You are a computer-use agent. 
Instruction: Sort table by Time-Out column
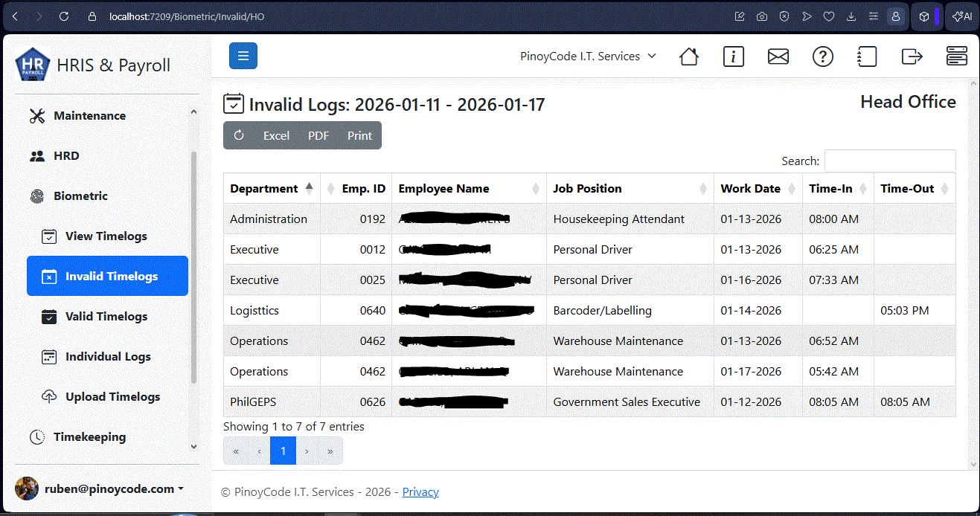915,188
